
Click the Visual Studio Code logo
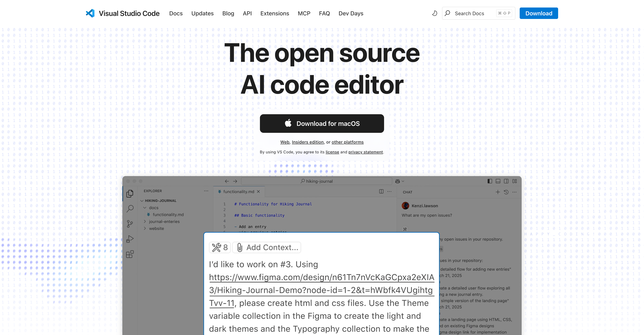(x=90, y=13)
